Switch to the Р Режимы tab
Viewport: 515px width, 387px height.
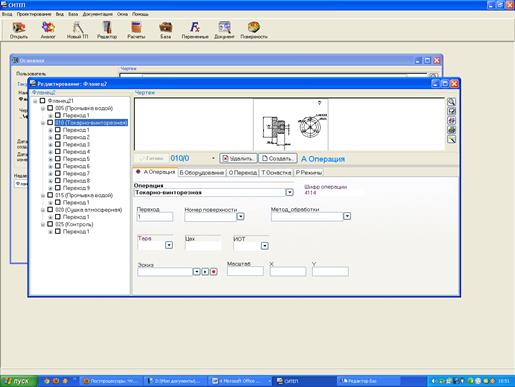click(309, 173)
